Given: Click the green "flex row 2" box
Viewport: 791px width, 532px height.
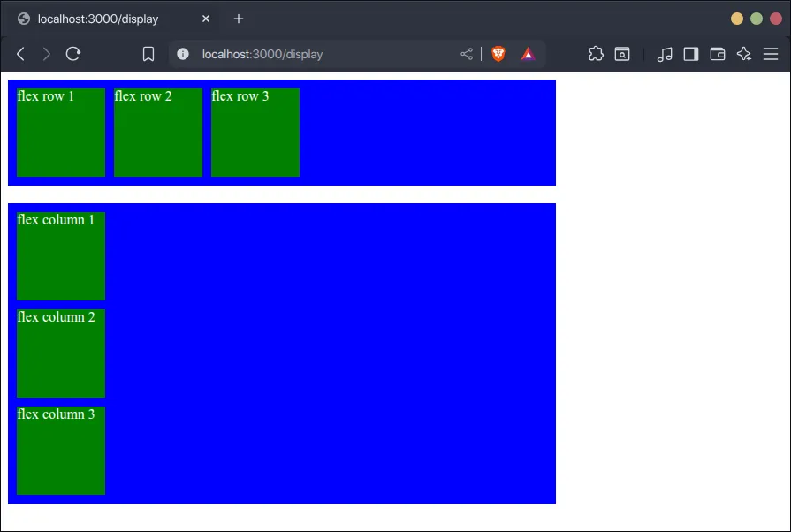Looking at the screenshot, I should [x=158, y=133].
